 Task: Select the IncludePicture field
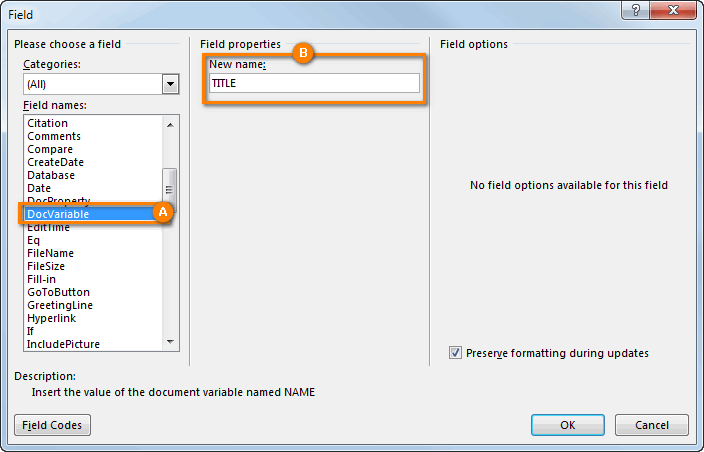(63, 344)
